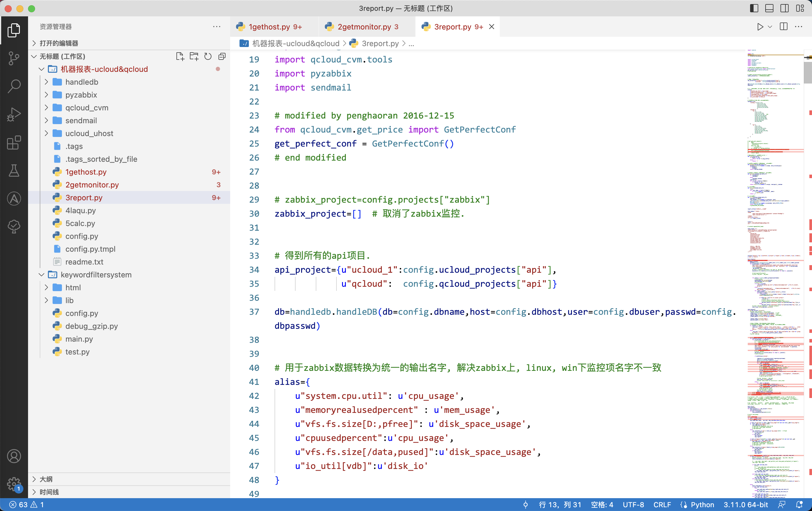Open the Explorer view in activity bar
812x511 pixels.
tap(14, 30)
